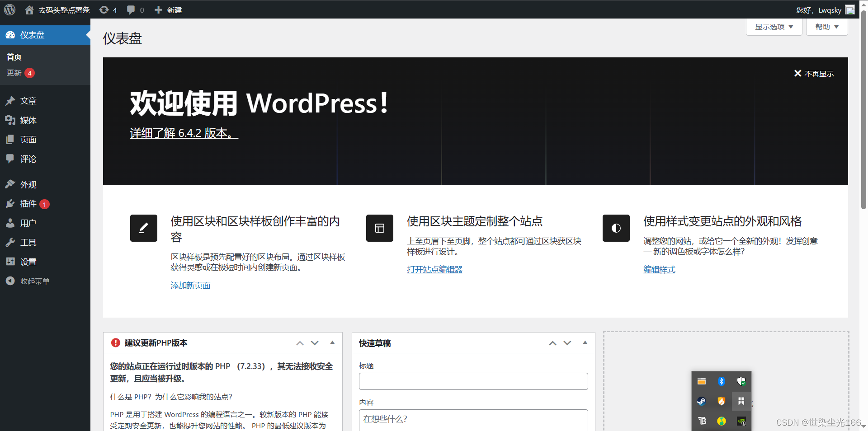Click 打开站点编辑器 link
The image size is (868, 431).
pos(434,269)
